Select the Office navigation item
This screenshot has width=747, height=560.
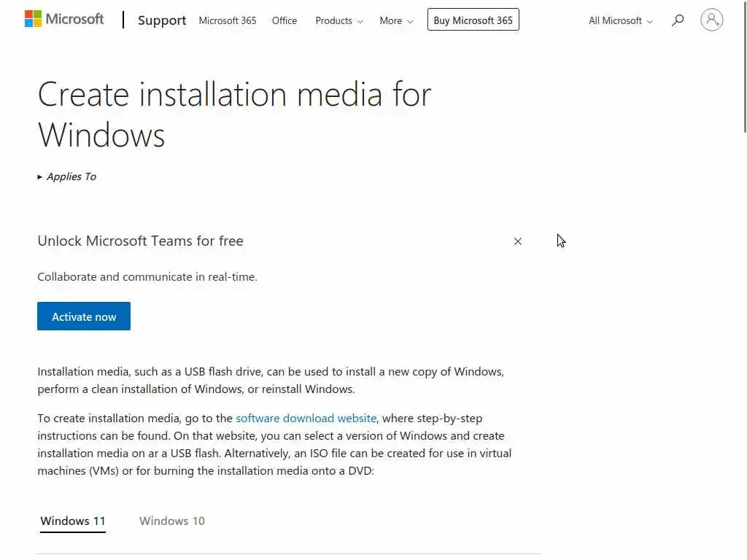click(285, 20)
